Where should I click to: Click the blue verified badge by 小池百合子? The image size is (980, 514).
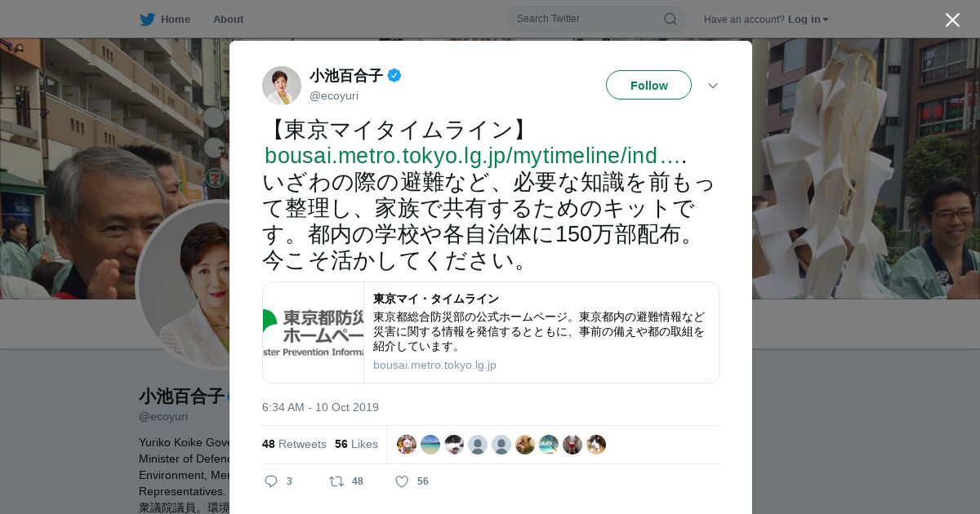click(x=394, y=76)
